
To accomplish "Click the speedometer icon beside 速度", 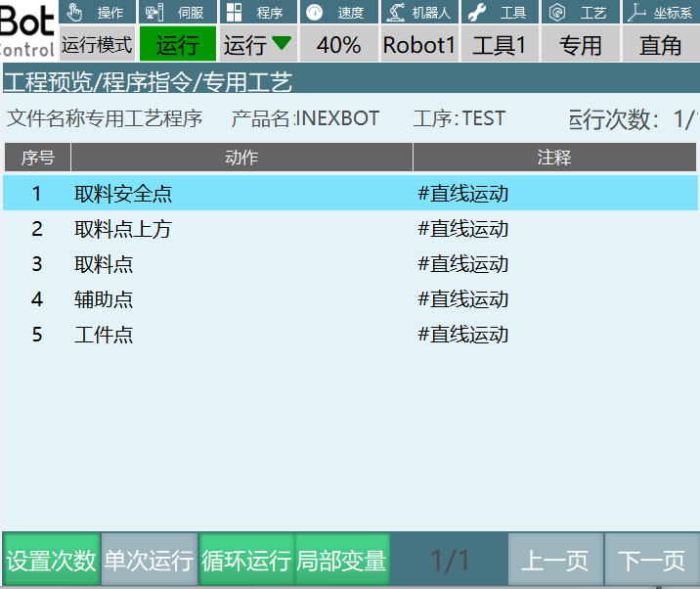I will tap(315, 13).
